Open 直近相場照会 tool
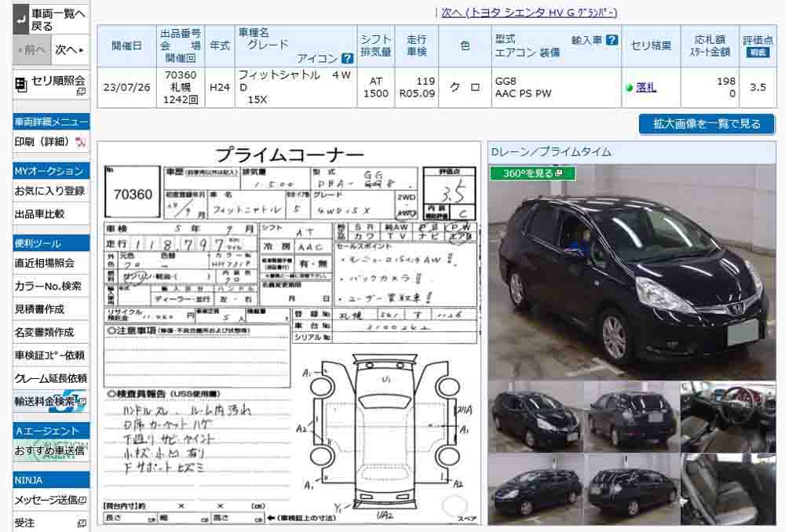Screen dimensions: 785x532 (50, 263)
